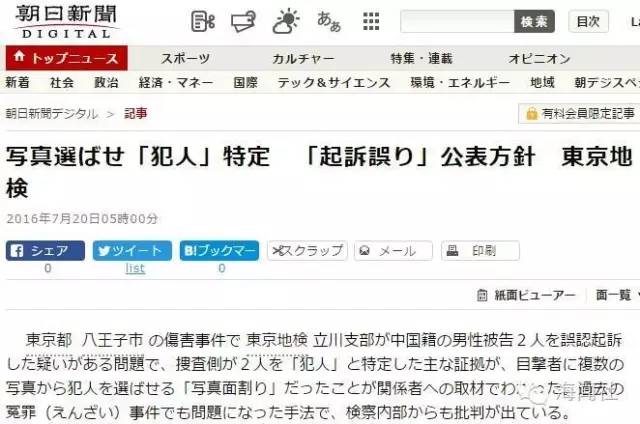Open the grid apps menu icon

click(x=371, y=21)
